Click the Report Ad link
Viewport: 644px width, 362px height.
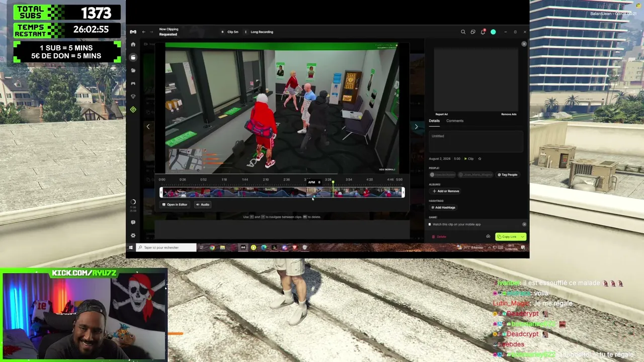pyautogui.click(x=442, y=114)
